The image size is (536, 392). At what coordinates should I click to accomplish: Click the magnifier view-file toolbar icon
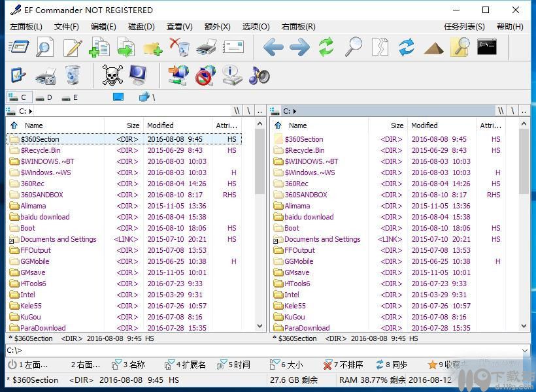click(45, 47)
